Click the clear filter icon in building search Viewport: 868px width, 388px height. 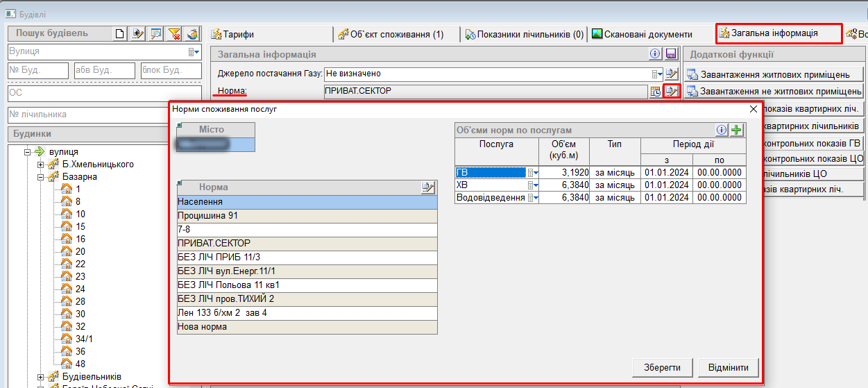(x=174, y=33)
